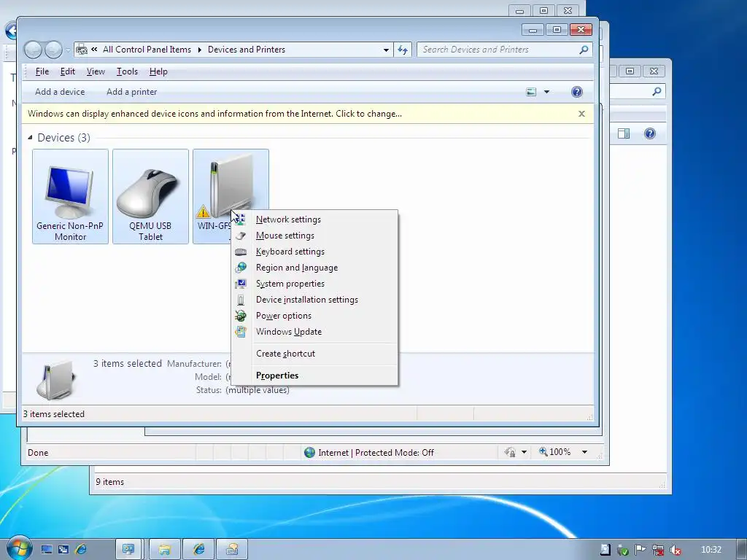
Task: Click Add a device
Action: click(x=60, y=92)
